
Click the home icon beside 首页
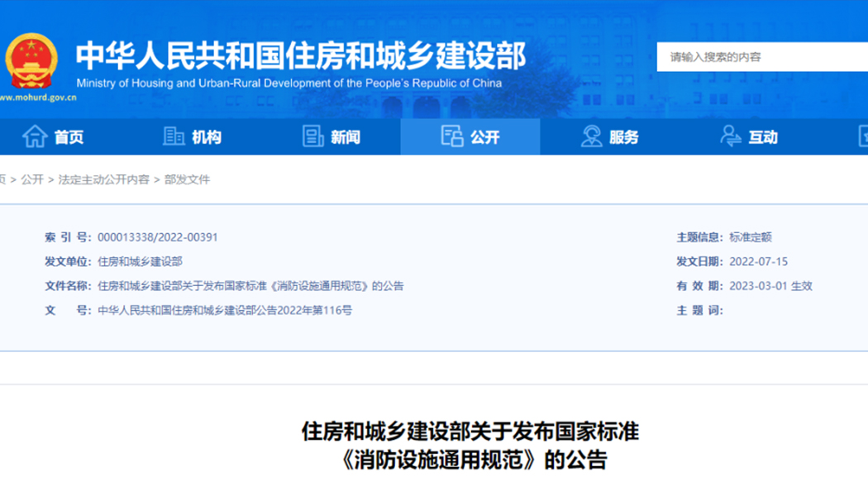tap(35, 136)
